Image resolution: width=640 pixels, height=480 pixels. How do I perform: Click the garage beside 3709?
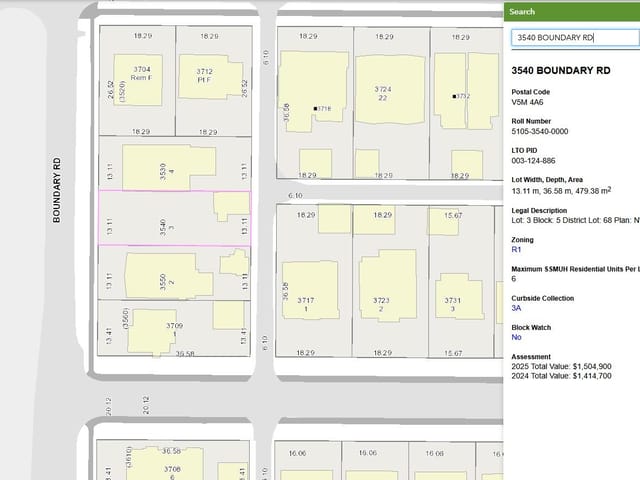coord(228,315)
